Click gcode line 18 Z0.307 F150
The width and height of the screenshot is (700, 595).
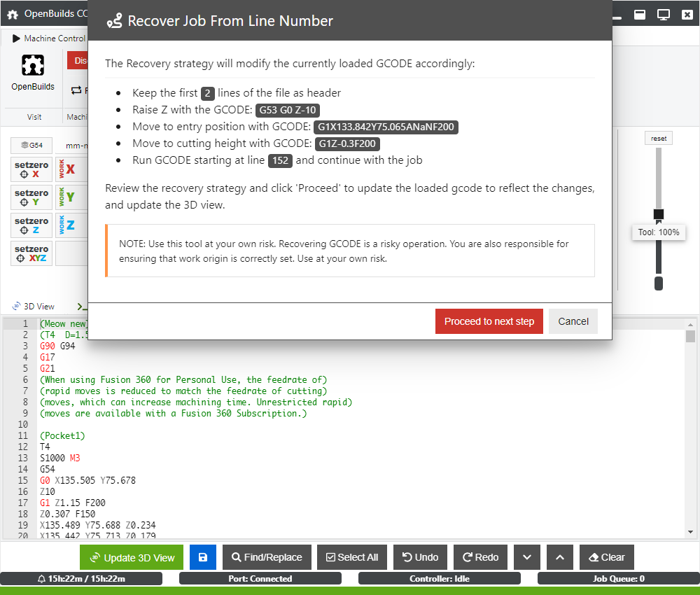pos(67,514)
